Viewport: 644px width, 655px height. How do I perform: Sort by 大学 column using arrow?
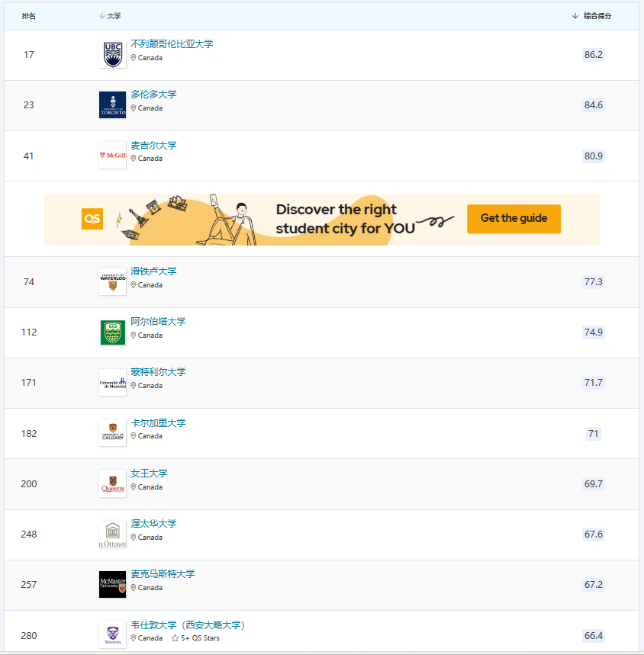(101, 16)
